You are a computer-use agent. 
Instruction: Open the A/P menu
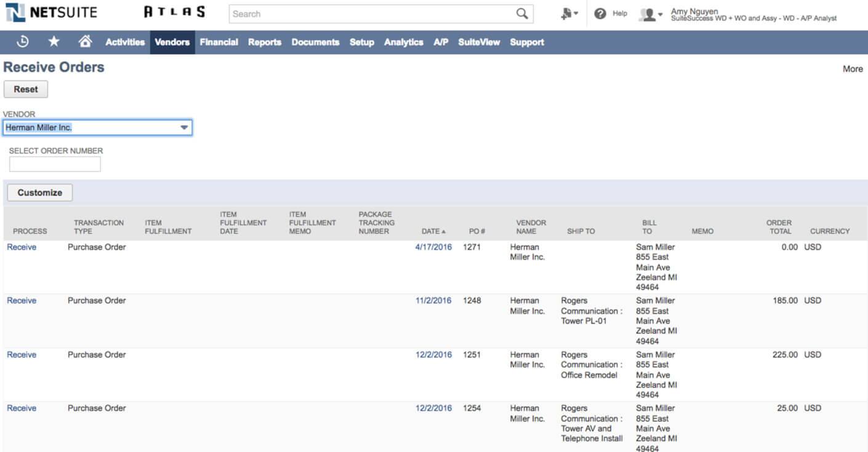click(441, 42)
